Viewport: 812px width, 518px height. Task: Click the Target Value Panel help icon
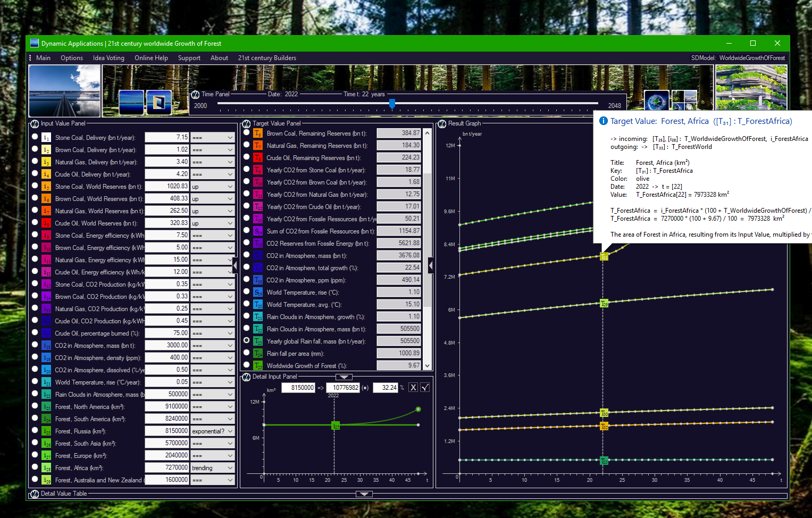coord(246,123)
